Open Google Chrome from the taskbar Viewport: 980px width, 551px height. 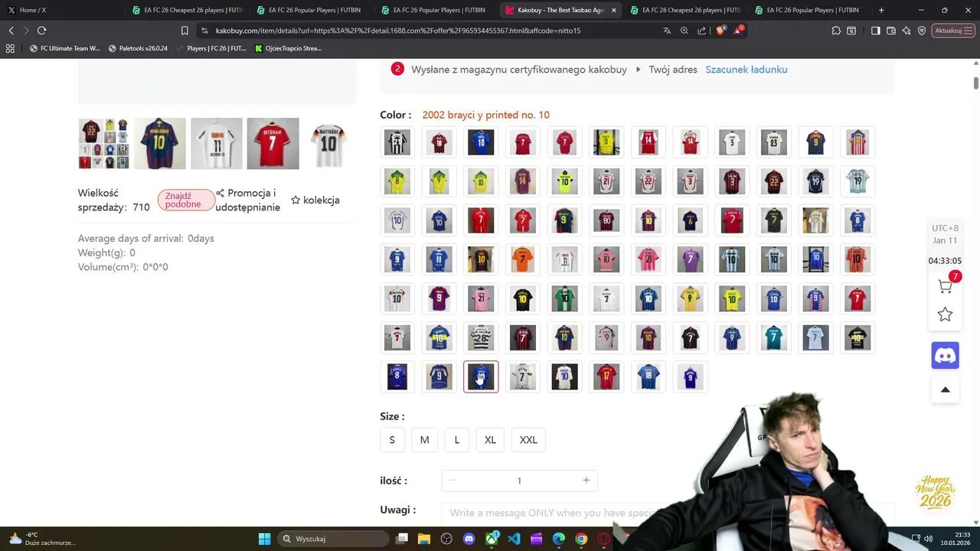pos(581,539)
